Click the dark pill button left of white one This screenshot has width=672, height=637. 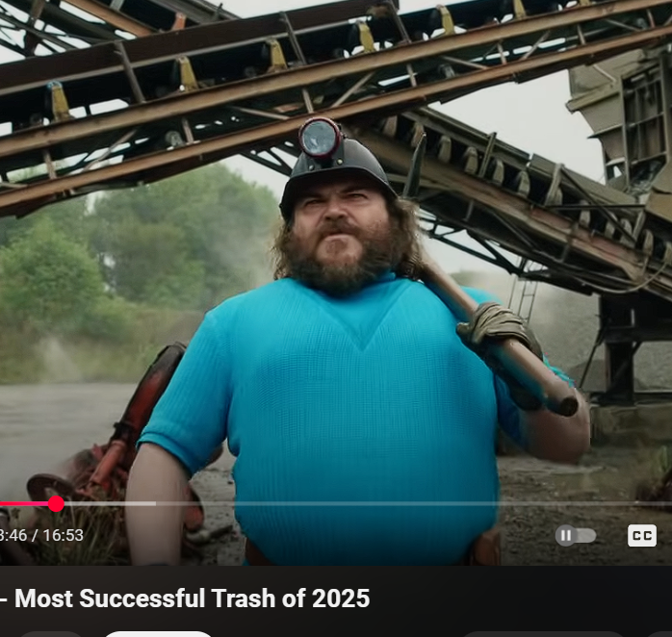(51, 634)
